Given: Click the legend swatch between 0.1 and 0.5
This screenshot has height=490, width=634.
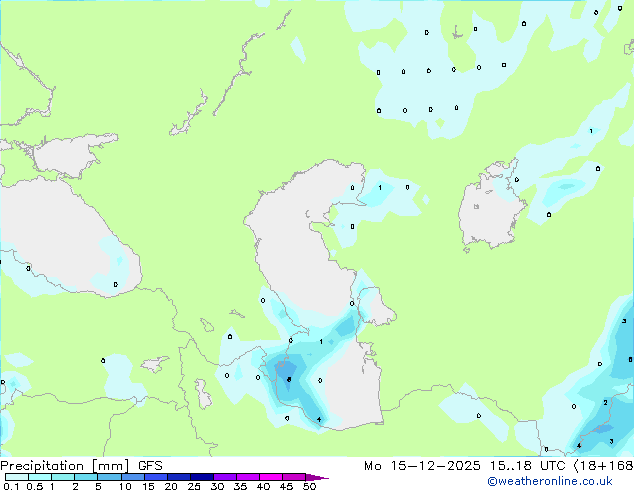Looking at the screenshot, I should click(17, 477).
